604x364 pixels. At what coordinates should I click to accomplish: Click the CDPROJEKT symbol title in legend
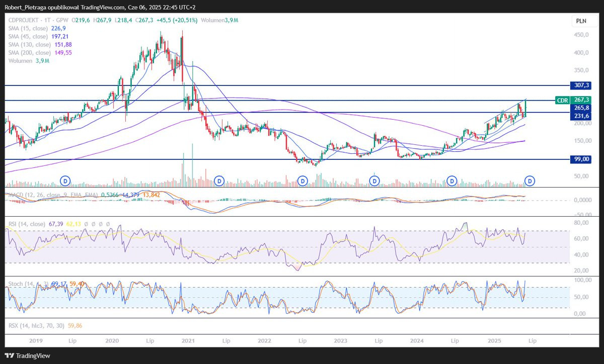point(24,20)
